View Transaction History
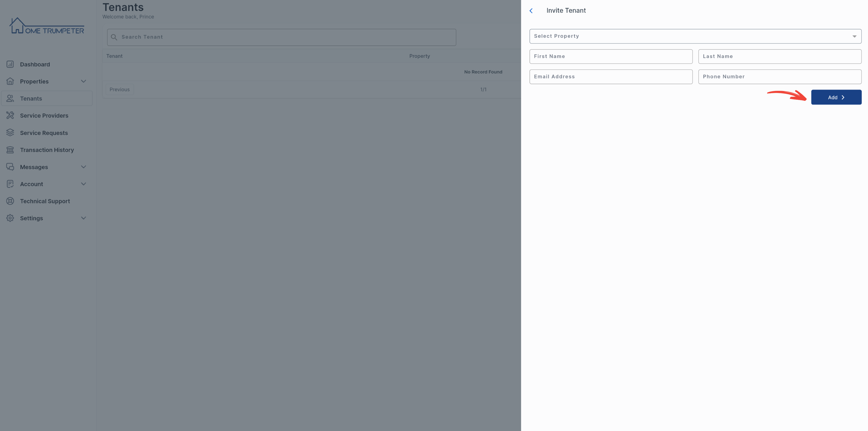 47,150
